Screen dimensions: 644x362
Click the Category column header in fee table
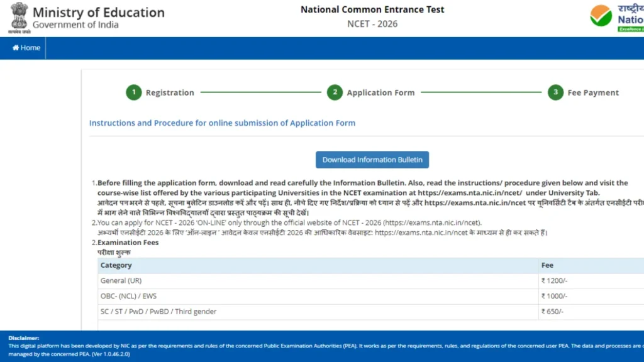116,265
